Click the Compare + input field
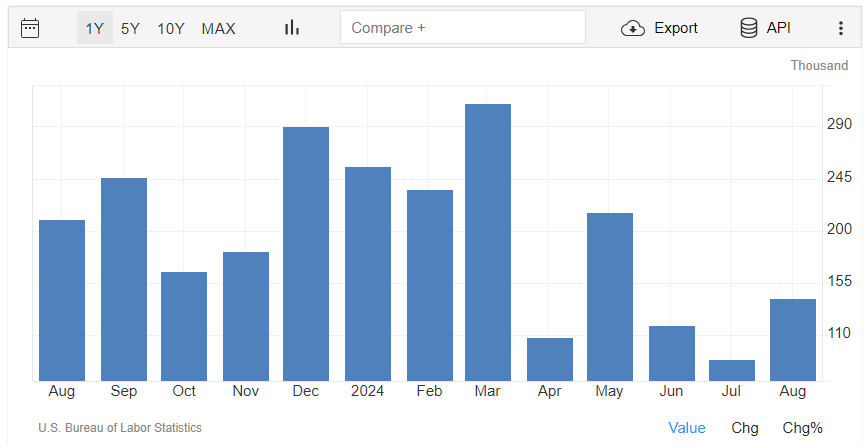The height and width of the screenshot is (445, 868). click(463, 27)
